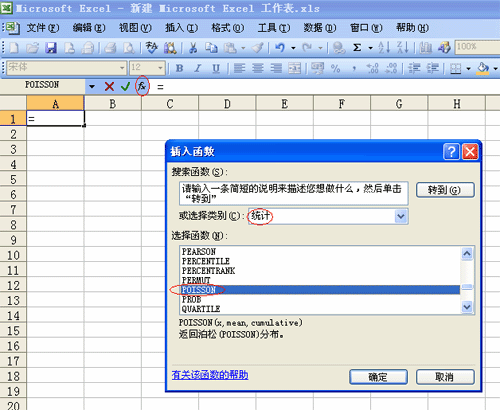Open the 有关该函数的帮助 link
The height and width of the screenshot is (410, 500).
(210, 375)
